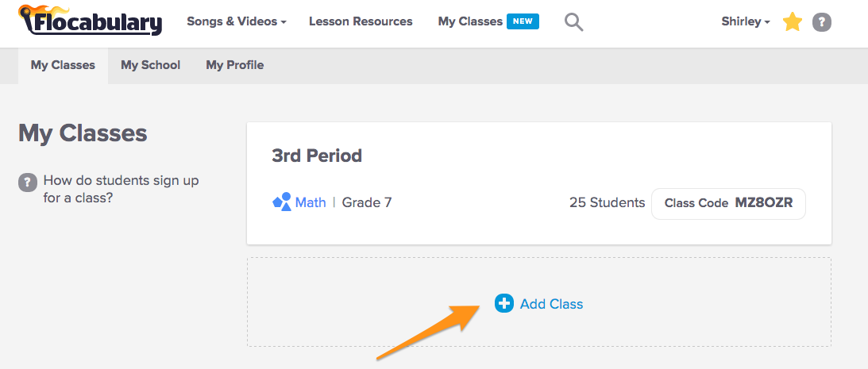The width and height of the screenshot is (868, 369).
Task: Click the blue plus icon for Add Class
Action: tap(504, 303)
